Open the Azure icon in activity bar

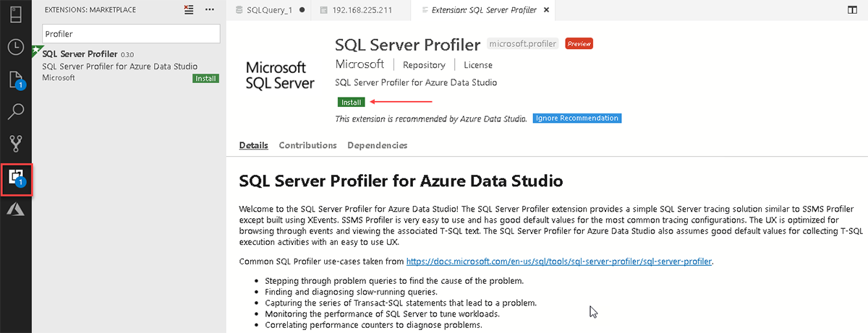(x=15, y=209)
